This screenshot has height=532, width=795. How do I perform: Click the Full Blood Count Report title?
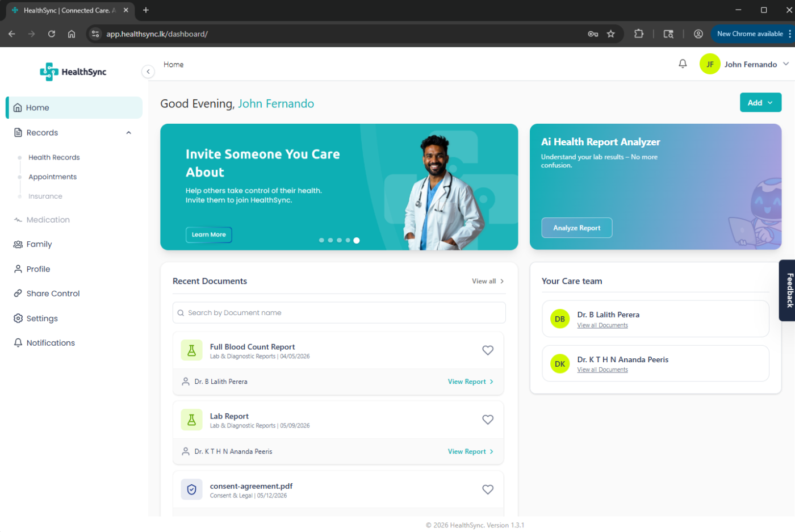pyautogui.click(x=252, y=347)
